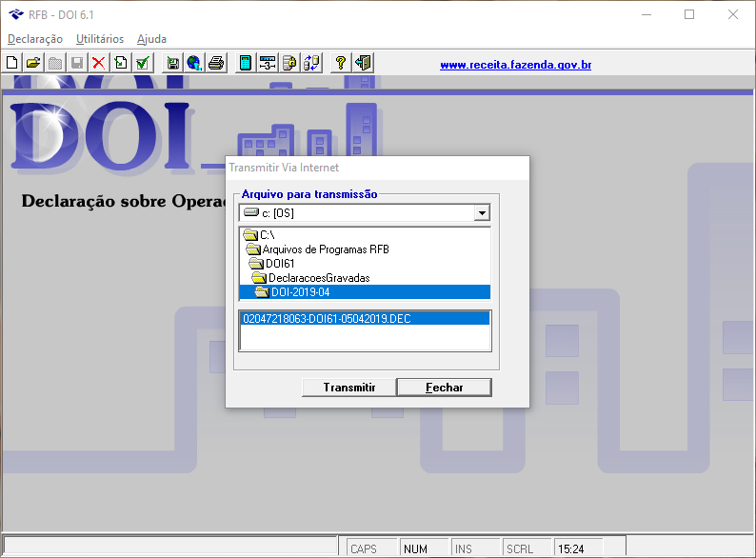Click the Transmitir button
The width and height of the screenshot is (756, 558).
[349, 388]
